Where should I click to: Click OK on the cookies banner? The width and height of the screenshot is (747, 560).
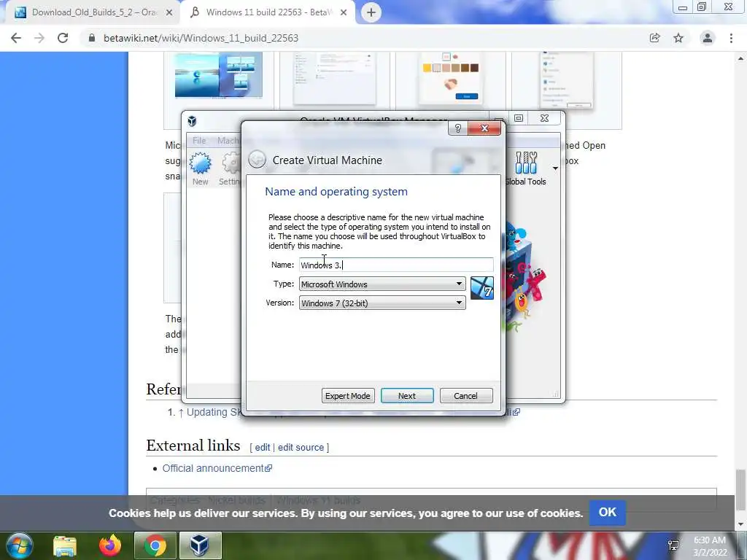pos(608,513)
